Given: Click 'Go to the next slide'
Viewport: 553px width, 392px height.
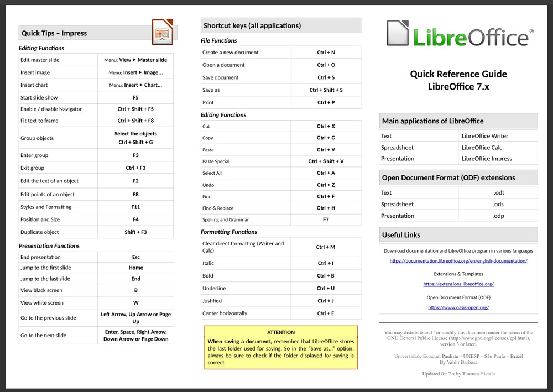Looking at the screenshot, I should point(43,336).
